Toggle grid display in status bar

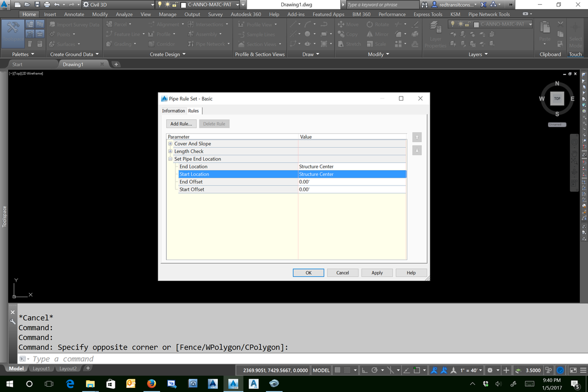(x=337, y=370)
